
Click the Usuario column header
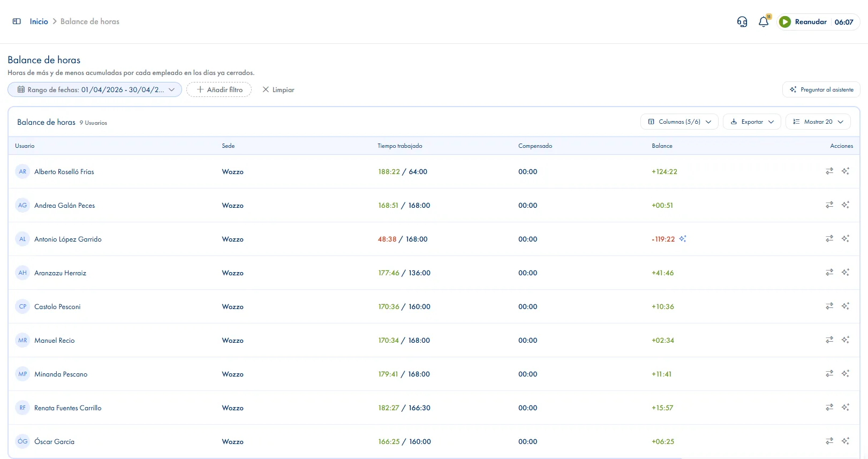click(25, 146)
